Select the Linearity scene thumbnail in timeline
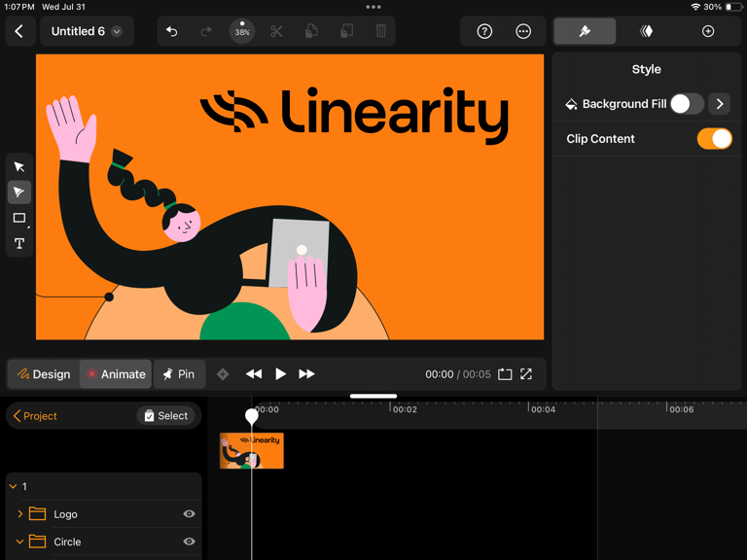The image size is (747, 560). pos(252,450)
